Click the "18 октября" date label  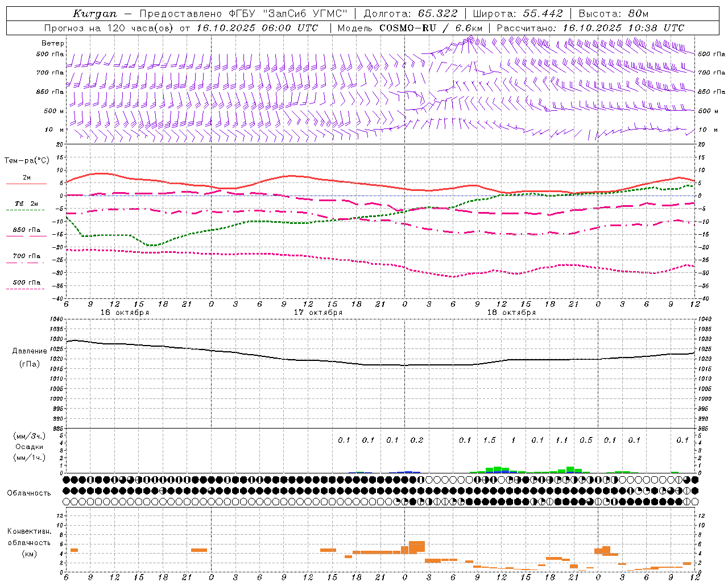click(511, 313)
